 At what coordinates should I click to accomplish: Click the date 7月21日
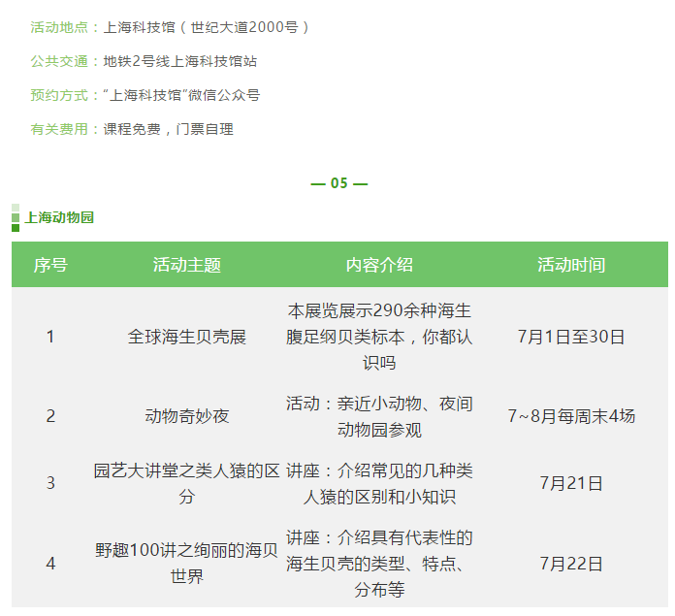tap(571, 483)
